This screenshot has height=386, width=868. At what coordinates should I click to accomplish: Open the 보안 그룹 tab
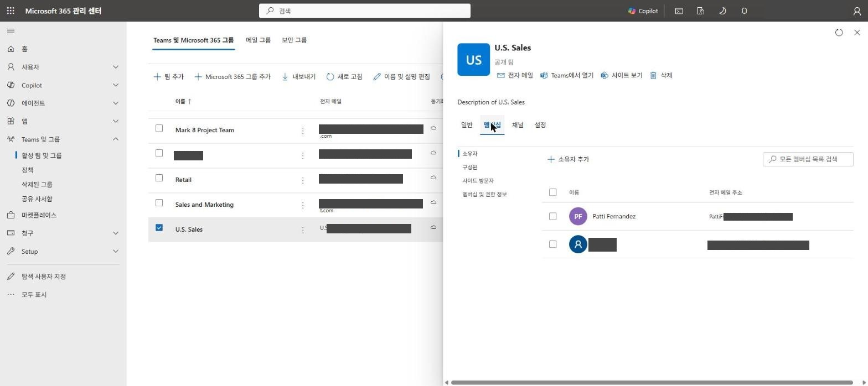click(294, 40)
